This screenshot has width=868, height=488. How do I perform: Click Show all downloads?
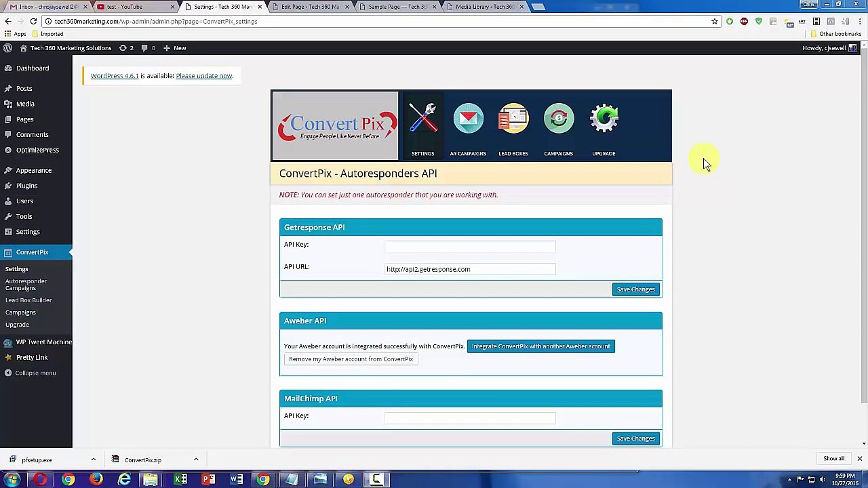click(834, 459)
